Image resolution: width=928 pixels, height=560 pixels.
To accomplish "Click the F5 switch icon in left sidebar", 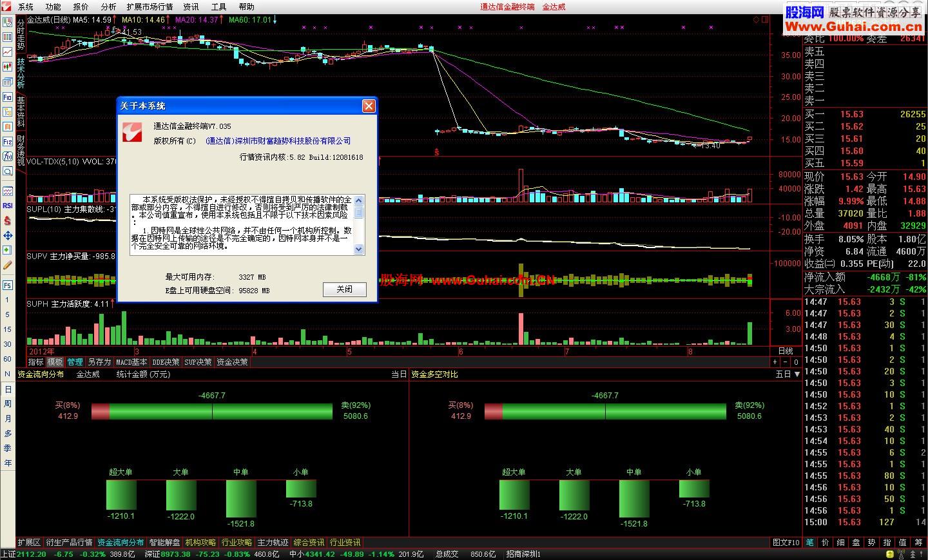I will point(8,285).
